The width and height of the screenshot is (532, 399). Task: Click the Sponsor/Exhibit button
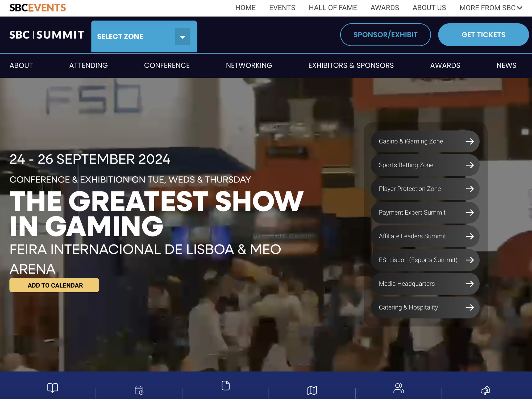(385, 35)
